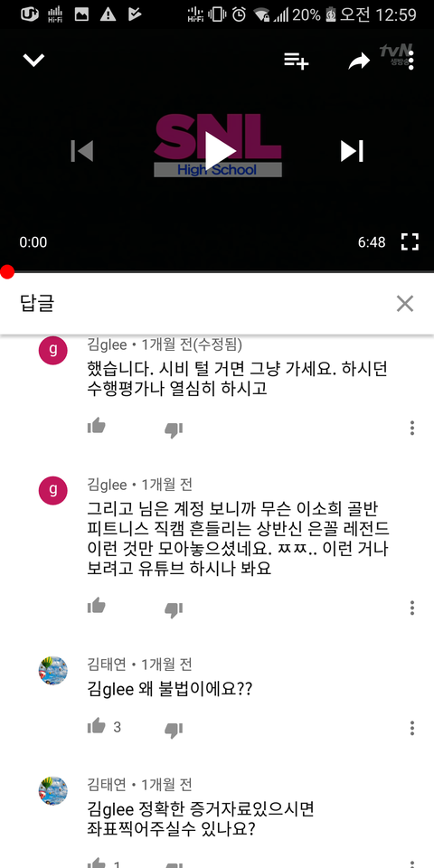Like the 왜 불법이에요 comment
The width and height of the screenshot is (434, 868).
[x=97, y=726]
